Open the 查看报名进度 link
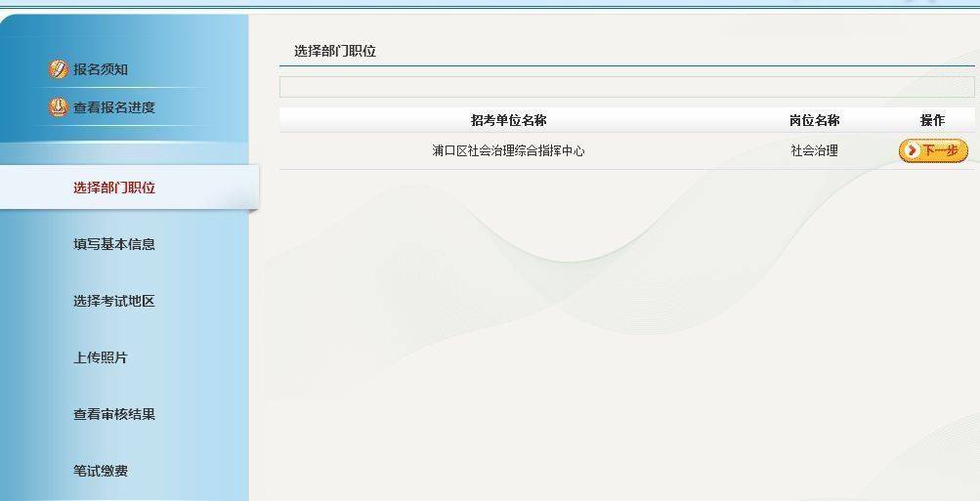Viewport: 980px width, 501px height. tap(113, 107)
